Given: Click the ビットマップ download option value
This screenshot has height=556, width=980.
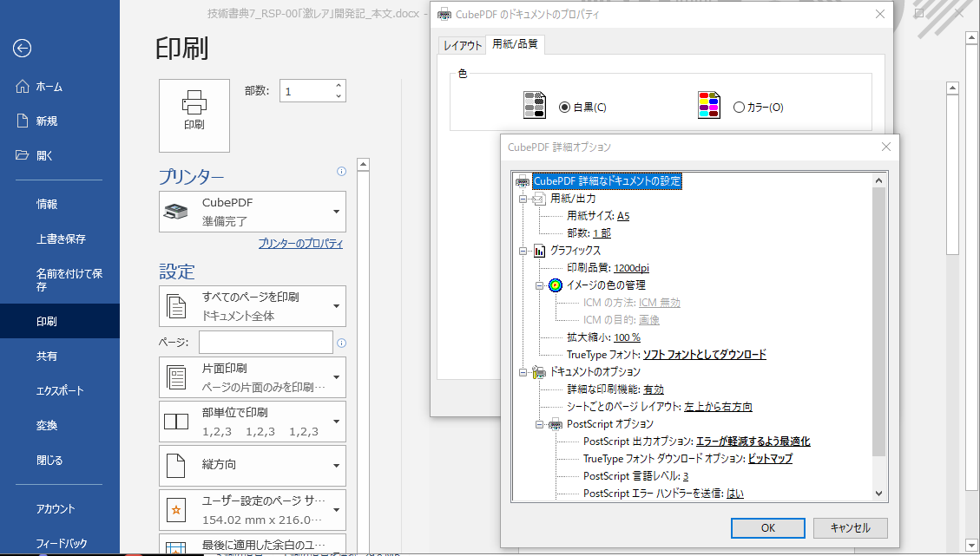Looking at the screenshot, I should (770, 459).
